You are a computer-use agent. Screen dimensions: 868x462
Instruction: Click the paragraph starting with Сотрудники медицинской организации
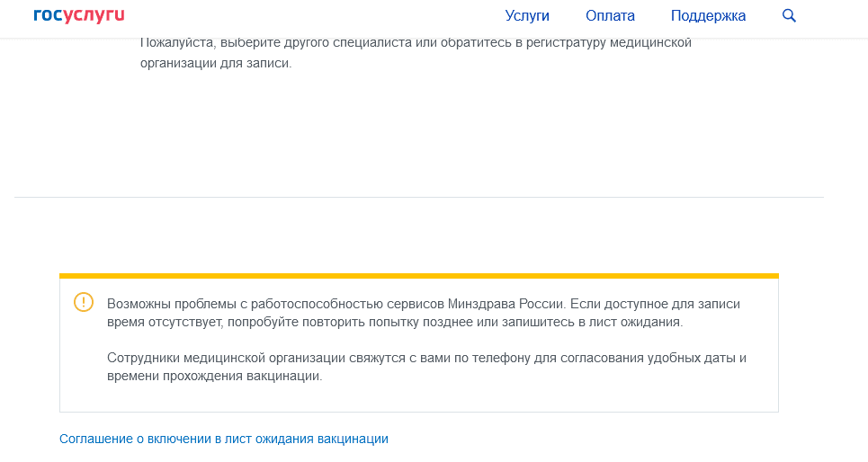pyautogui.click(x=426, y=367)
